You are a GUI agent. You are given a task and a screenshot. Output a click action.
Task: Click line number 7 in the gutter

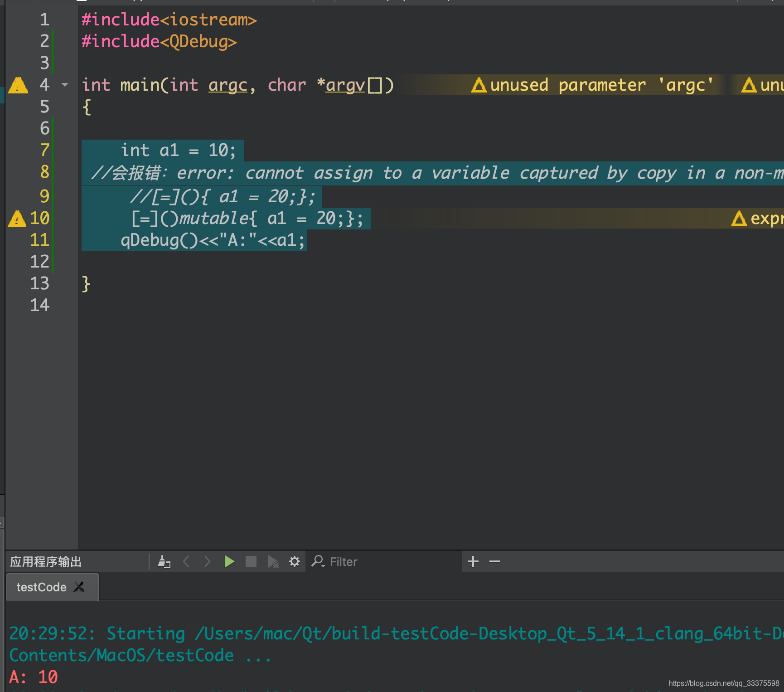(x=44, y=150)
